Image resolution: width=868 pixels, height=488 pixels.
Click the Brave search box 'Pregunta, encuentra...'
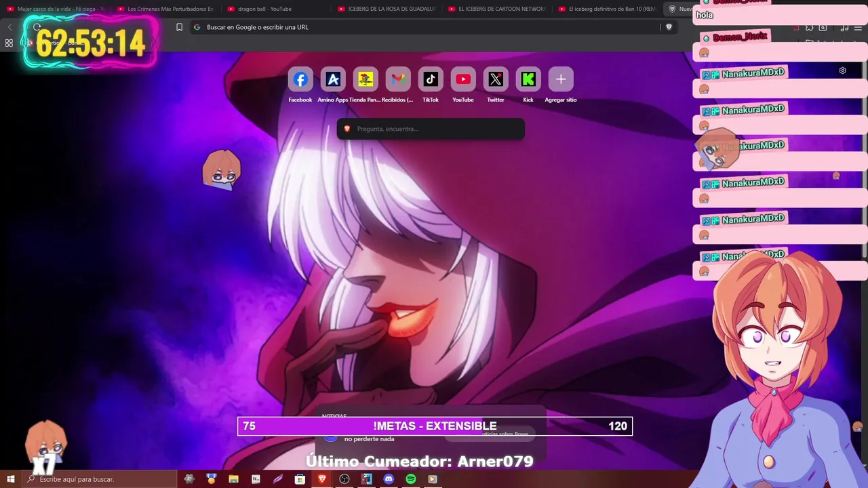431,129
